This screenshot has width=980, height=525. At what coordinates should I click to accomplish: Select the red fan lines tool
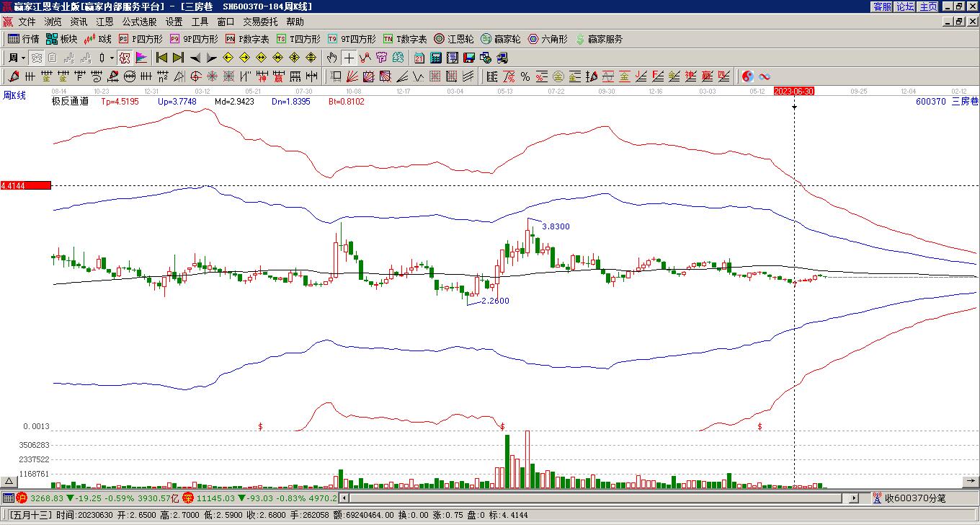pyautogui.click(x=352, y=76)
